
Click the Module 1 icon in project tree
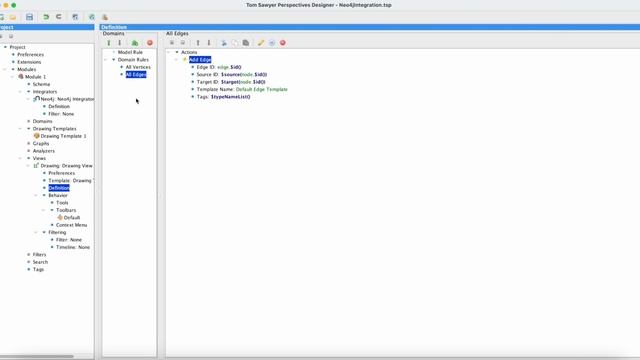point(21,77)
